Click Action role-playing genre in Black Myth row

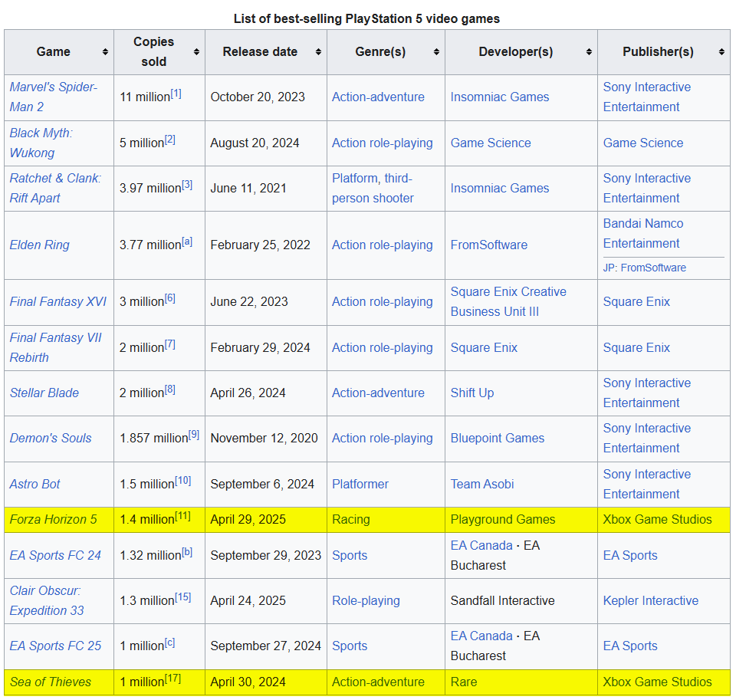[383, 143]
